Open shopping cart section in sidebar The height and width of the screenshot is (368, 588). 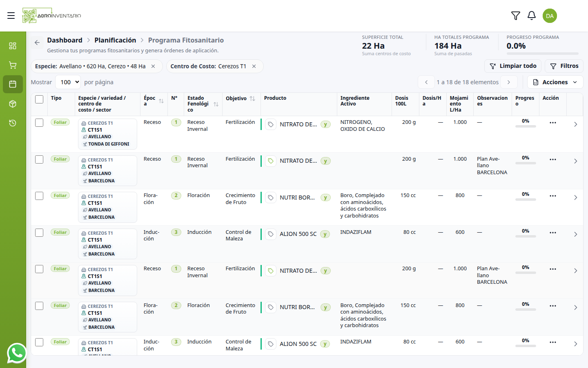point(13,65)
